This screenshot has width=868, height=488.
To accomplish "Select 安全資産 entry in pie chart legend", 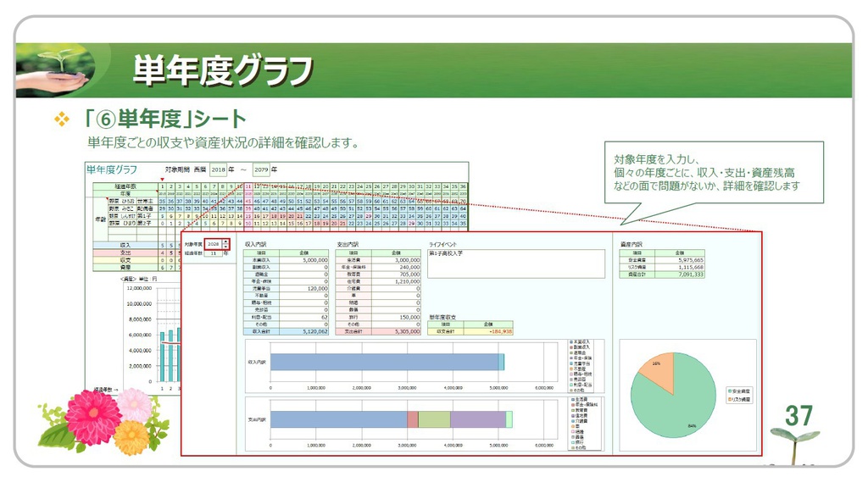I will pyautogui.click(x=739, y=391).
